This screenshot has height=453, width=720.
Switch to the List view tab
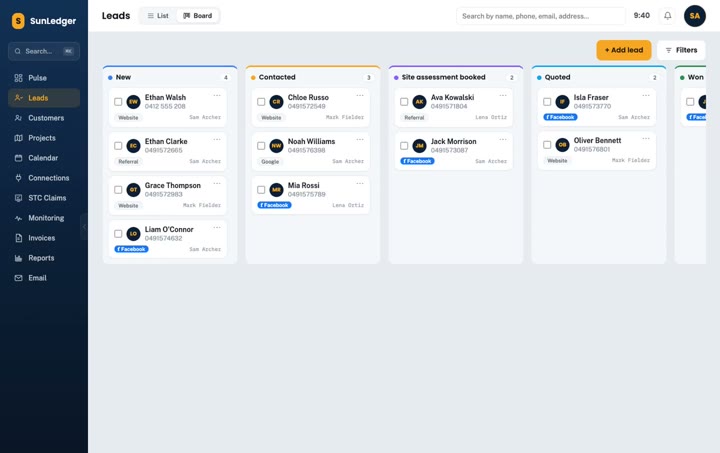tap(158, 16)
